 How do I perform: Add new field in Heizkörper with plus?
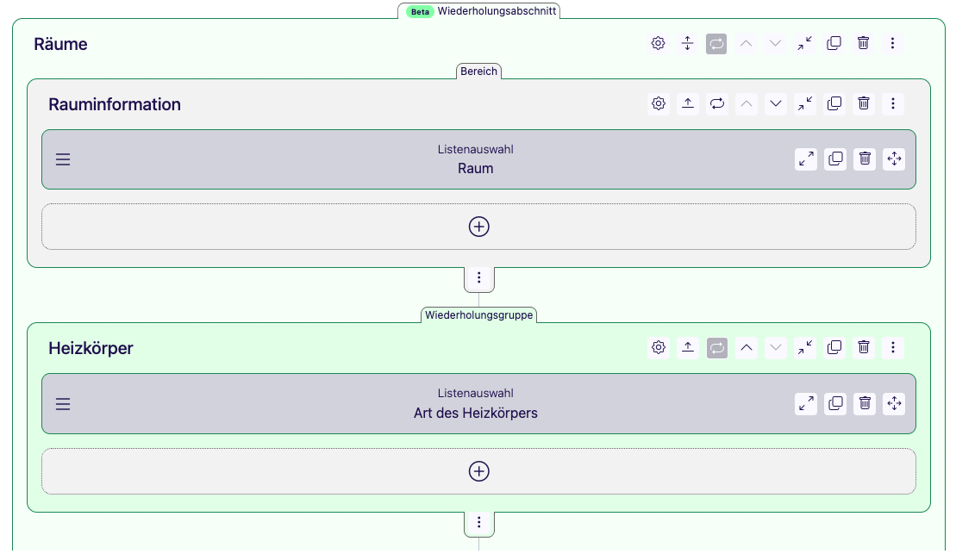pos(478,471)
